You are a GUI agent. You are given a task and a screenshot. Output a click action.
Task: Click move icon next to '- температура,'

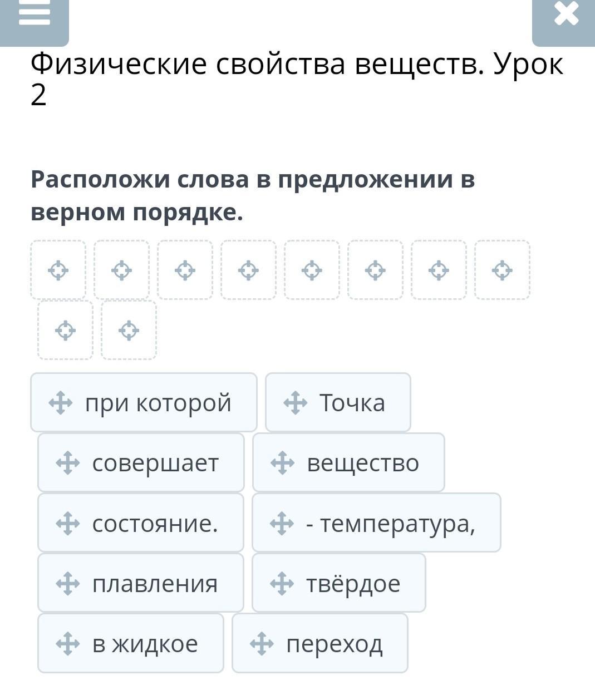click(x=282, y=523)
